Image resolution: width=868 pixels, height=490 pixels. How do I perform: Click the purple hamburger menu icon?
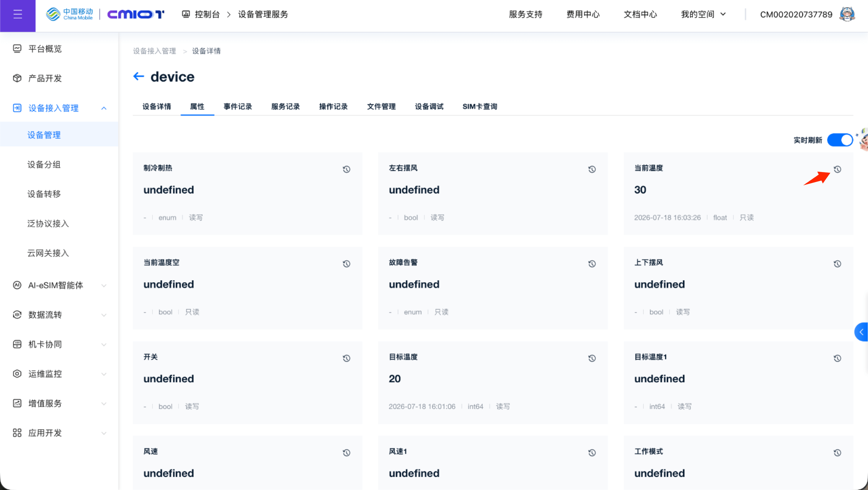click(17, 14)
